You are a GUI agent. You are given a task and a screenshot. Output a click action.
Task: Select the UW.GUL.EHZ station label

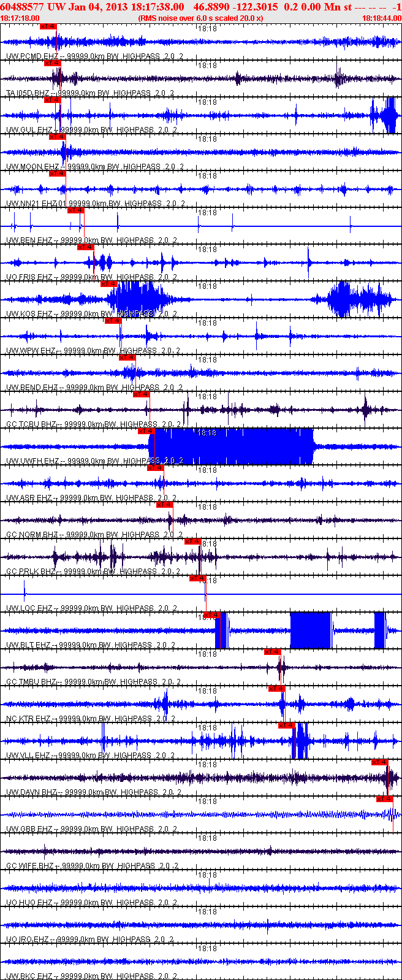point(92,130)
